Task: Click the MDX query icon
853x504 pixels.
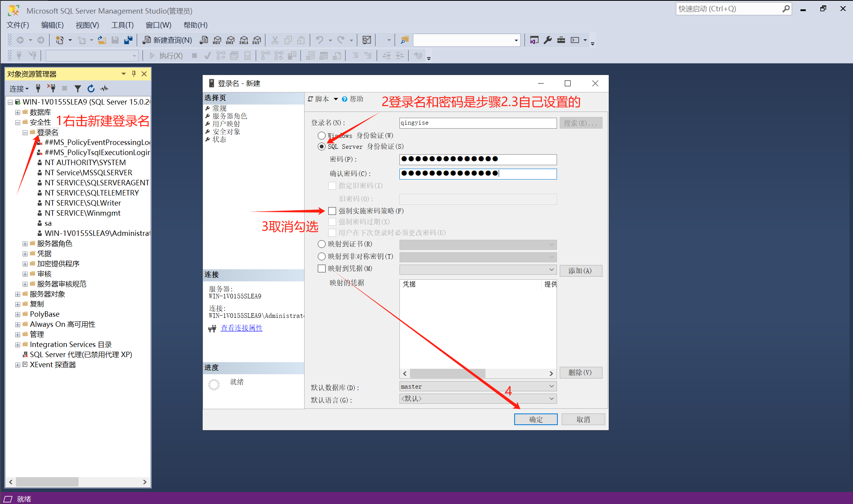Action: tap(217, 40)
